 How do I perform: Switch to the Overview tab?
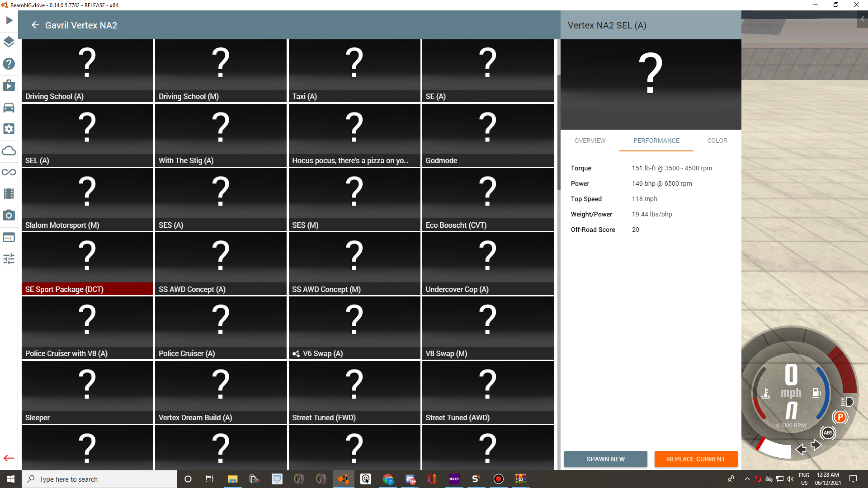(590, 141)
